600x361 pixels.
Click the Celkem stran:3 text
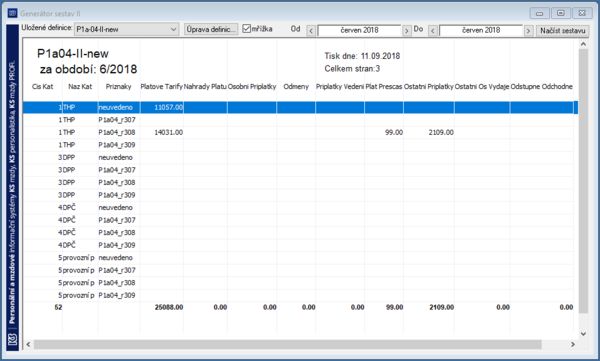click(x=352, y=69)
